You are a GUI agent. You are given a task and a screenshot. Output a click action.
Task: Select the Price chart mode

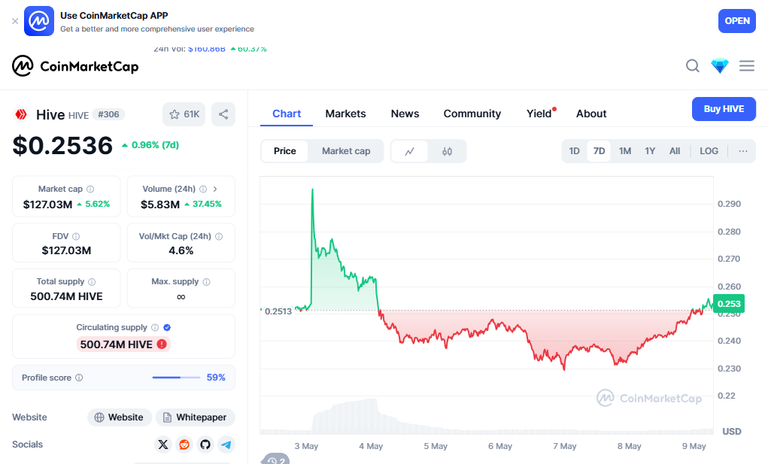[285, 151]
